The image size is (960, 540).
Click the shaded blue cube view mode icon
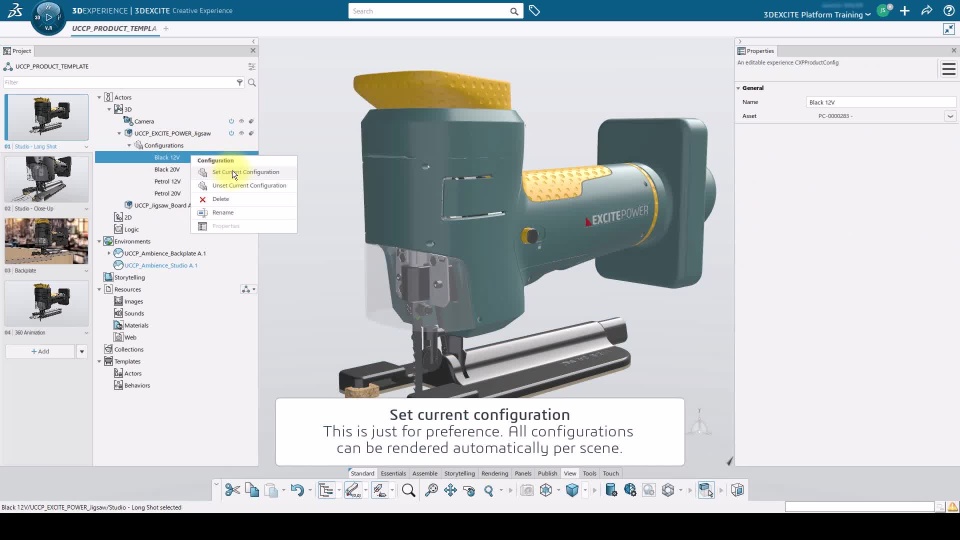click(572, 490)
